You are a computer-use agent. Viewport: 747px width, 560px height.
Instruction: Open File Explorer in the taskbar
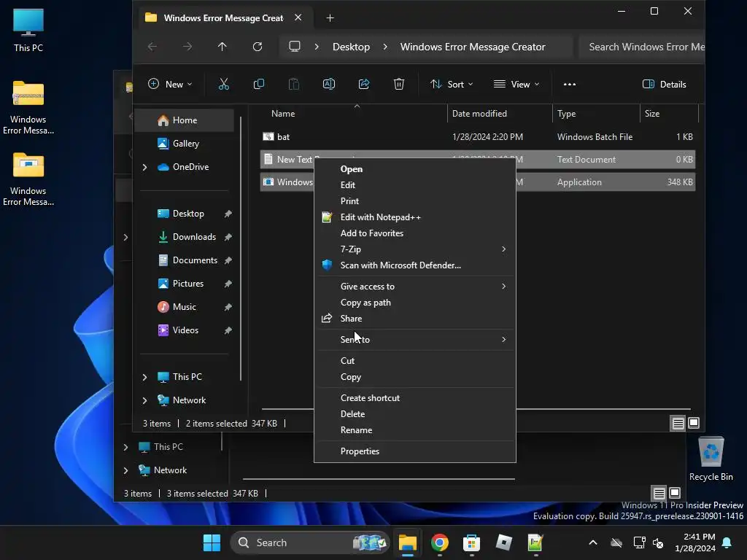point(407,542)
